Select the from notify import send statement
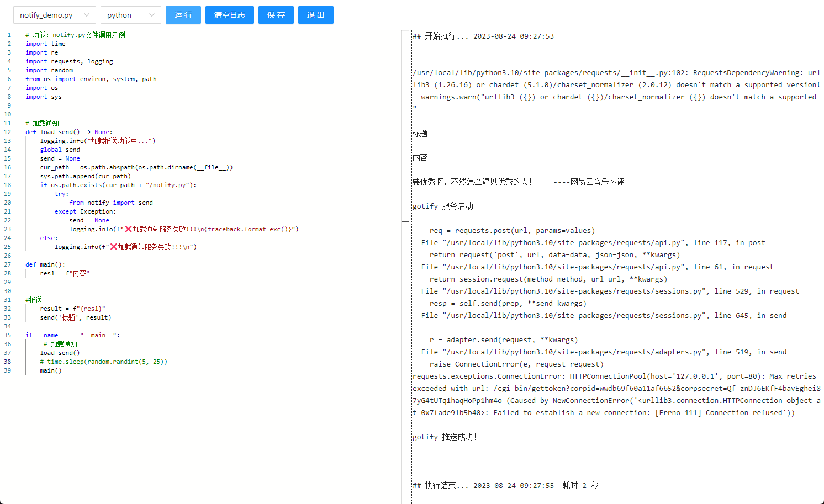Viewport: 824px width, 504px height. tap(110, 202)
